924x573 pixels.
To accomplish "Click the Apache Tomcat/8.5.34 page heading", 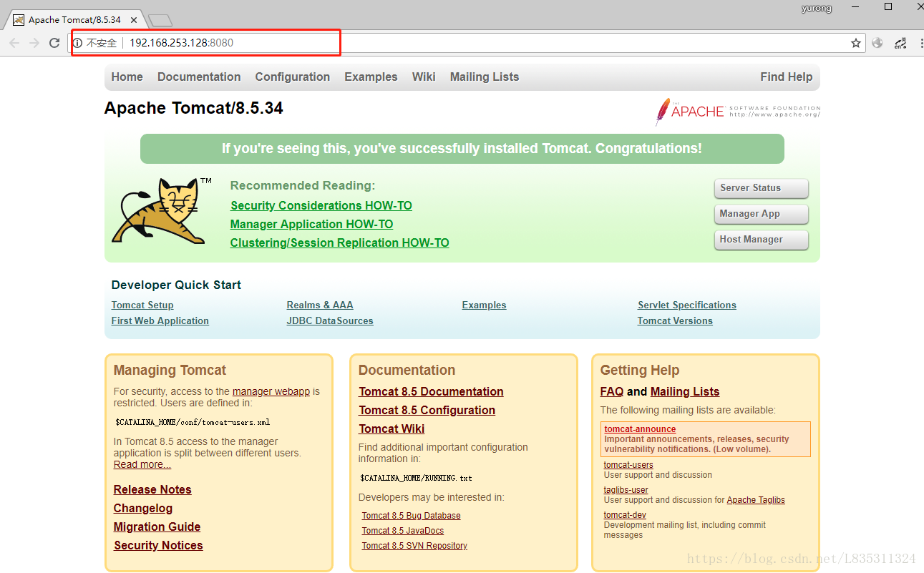I will pyautogui.click(x=194, y=109).
